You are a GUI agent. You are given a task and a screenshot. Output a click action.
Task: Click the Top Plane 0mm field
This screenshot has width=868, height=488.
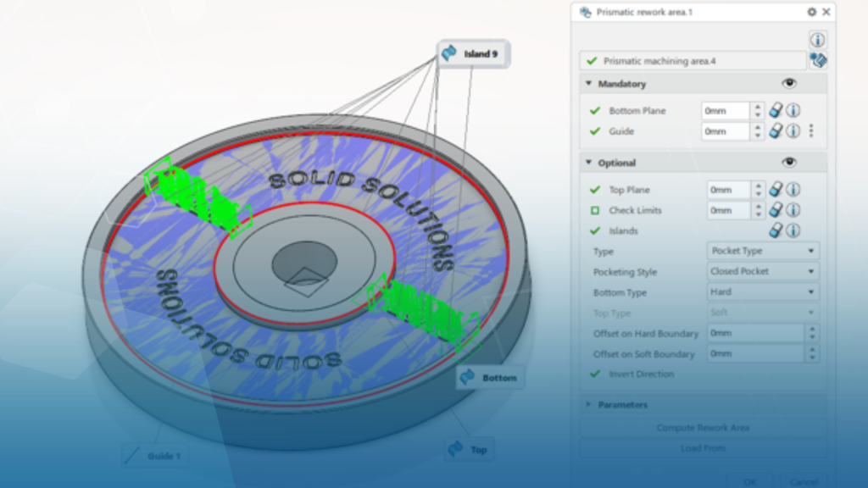tap(729, 190)
